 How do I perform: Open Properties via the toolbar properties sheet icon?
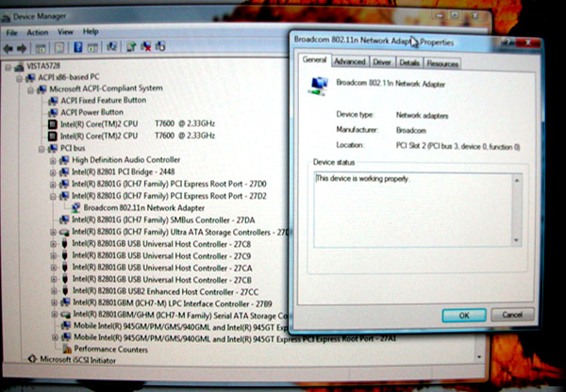coord(58,48)
